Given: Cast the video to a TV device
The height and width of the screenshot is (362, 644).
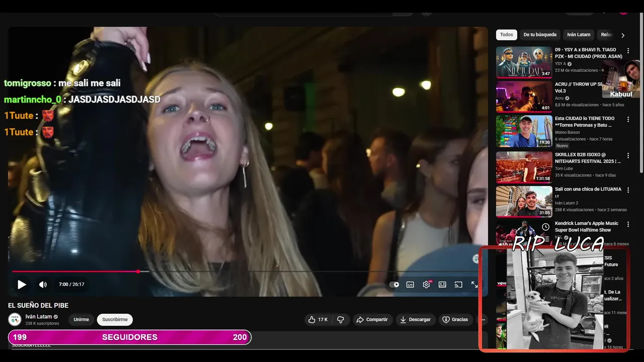Looking at the screenshot, I should point(458,285).
